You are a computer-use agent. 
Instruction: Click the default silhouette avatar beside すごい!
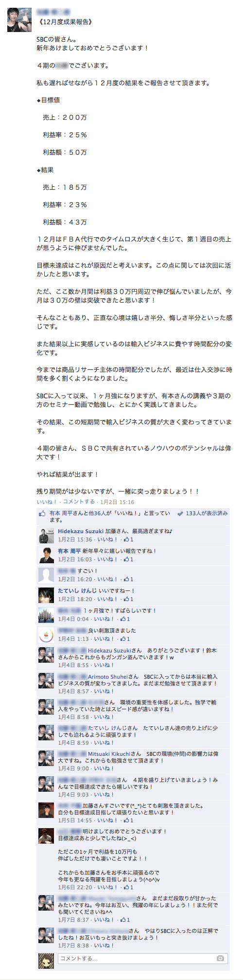tap(46, 575)
